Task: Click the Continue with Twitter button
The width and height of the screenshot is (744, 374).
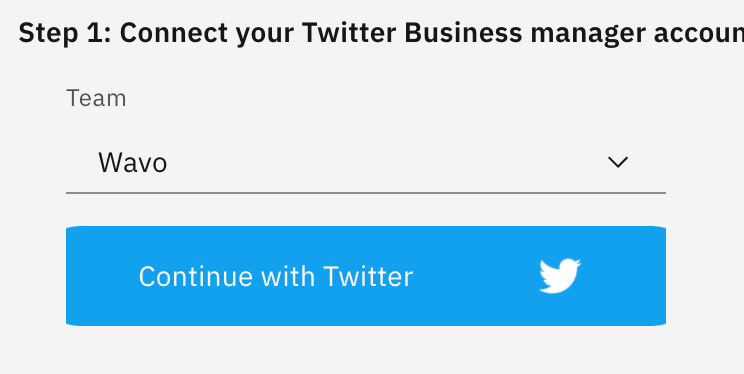Action: click(x=366, y=276)
